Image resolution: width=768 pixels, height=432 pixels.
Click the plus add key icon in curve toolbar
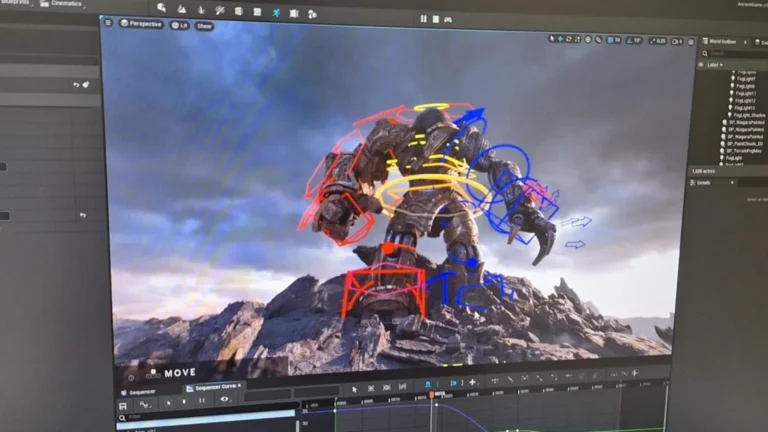pos(472,382)
